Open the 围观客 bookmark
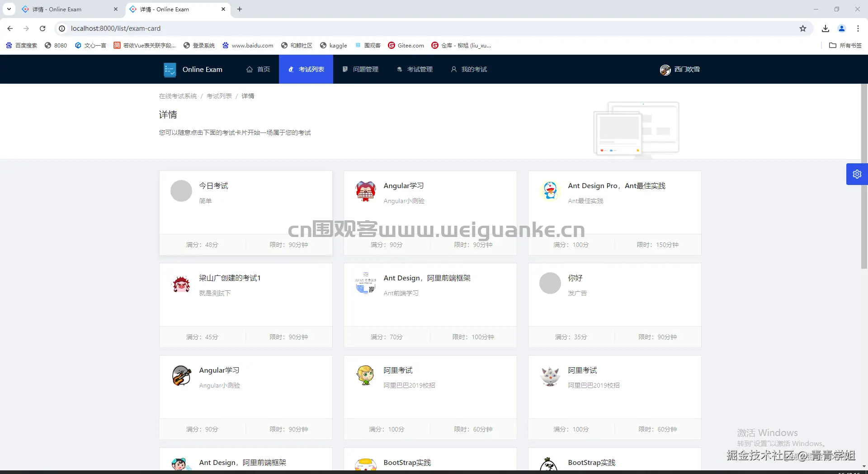This screenshot has height=474, width=868. tap(368, 45)
